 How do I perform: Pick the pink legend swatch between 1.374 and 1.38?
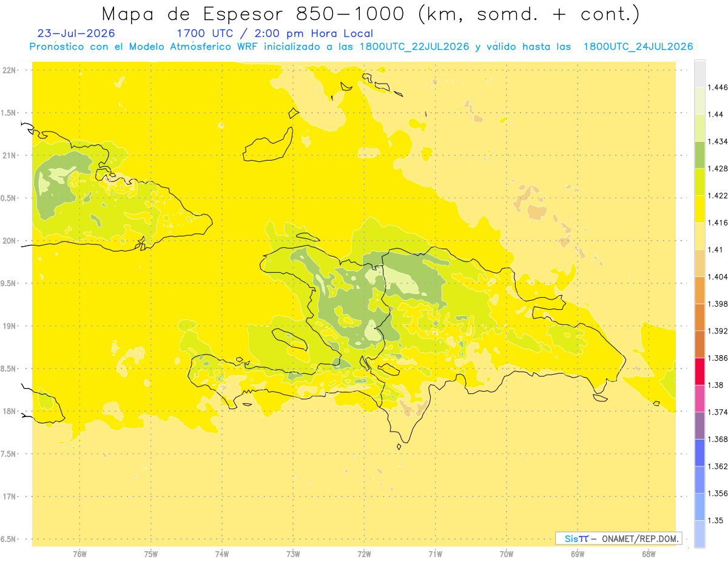tap(699, 398)
